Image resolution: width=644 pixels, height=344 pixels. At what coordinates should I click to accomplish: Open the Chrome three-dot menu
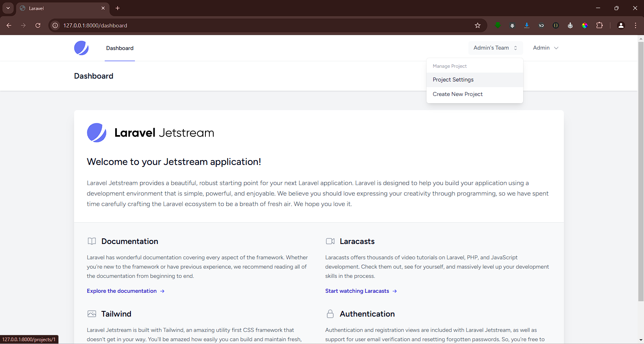[x=636, y=25]
